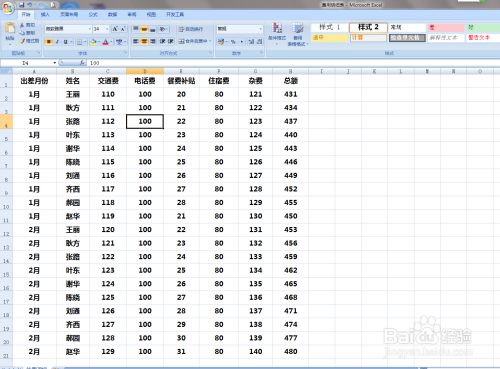Switch to the 公式 (Formulas) tab
Screen dimensions: 500x369
[93, 14]
